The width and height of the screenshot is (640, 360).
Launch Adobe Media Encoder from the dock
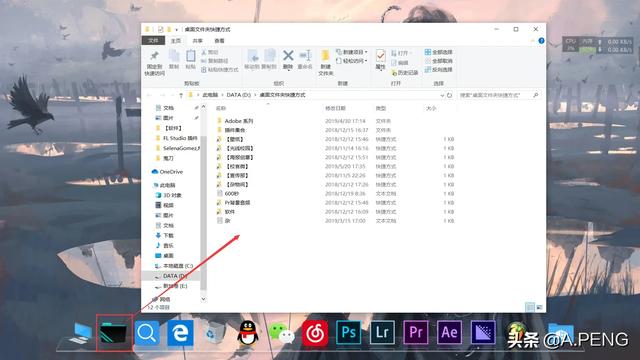pyautogui.click(x=483, y=333)
